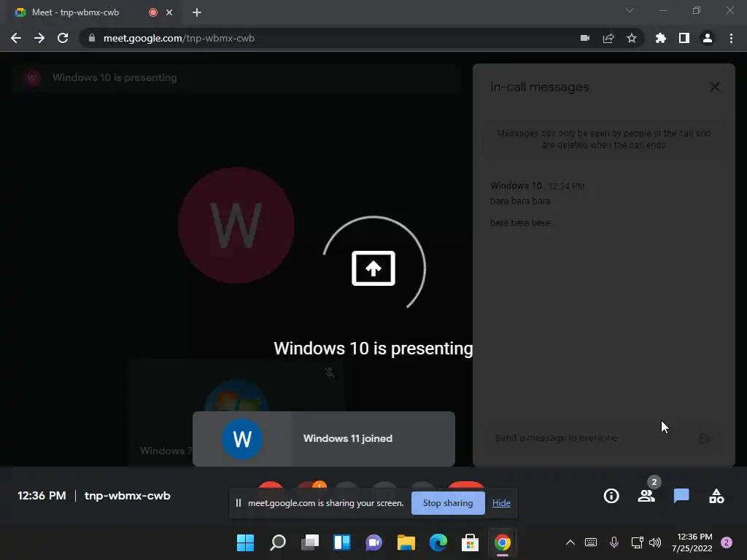This screenshot has width=747, height=560.
Task: Open the meeting details info icon
Action: click(611, 496)
